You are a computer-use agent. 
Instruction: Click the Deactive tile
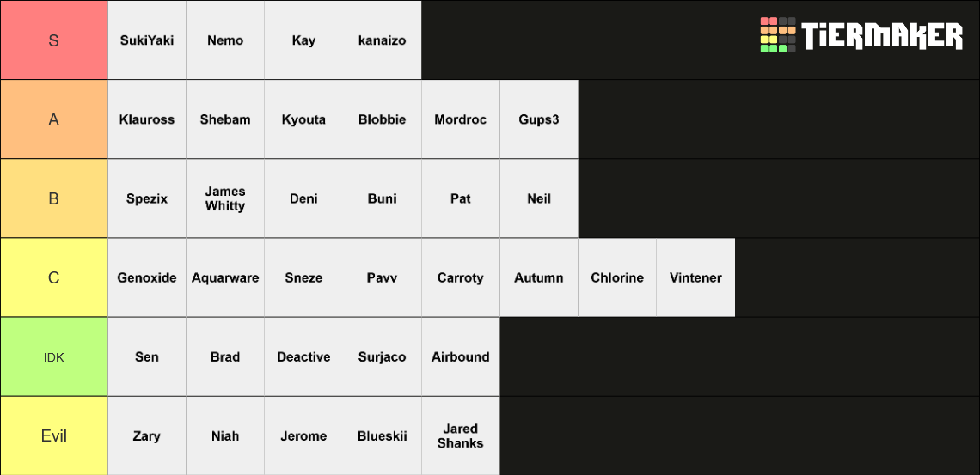[303, 357]
